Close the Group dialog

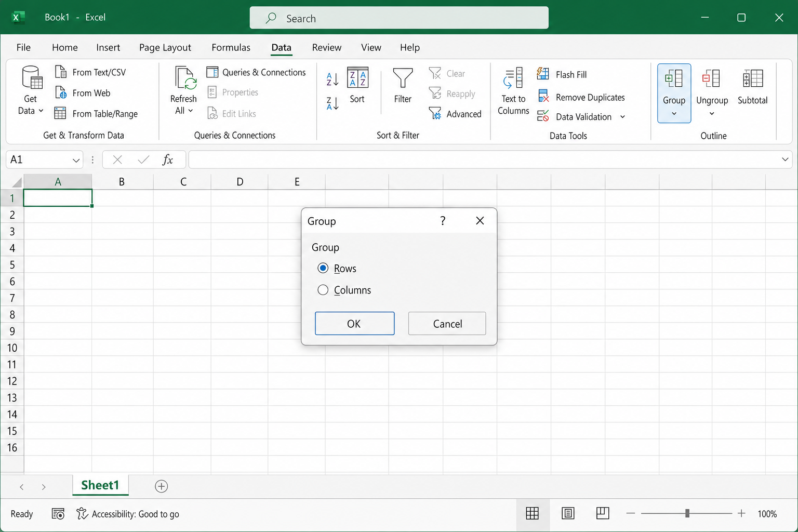pos(480,221)
